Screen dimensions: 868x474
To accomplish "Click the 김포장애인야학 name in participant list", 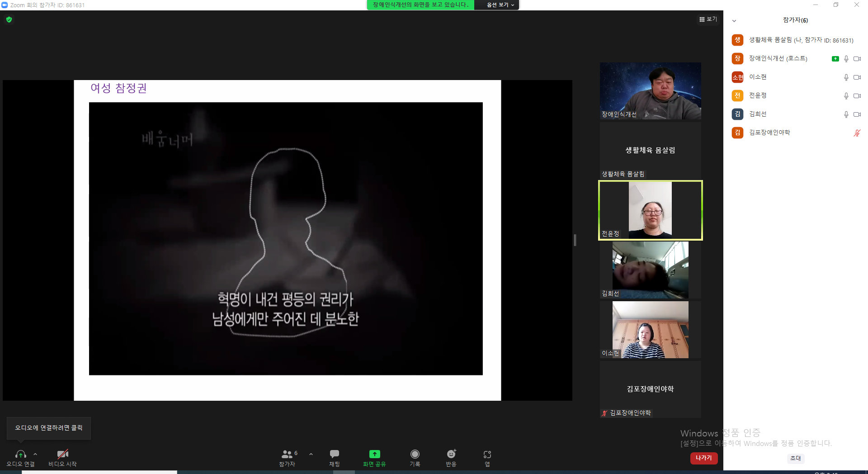I will click(x=769, y=133).
